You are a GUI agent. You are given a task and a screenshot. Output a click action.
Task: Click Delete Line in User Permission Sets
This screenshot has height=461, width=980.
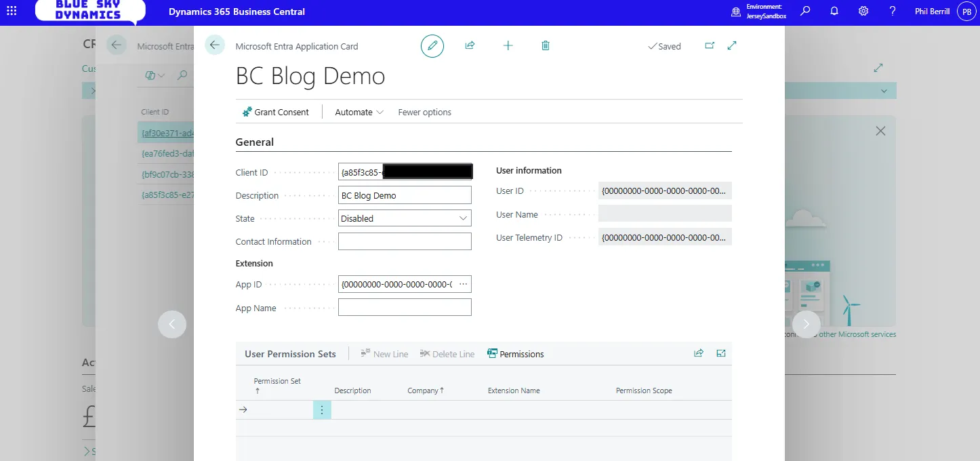point(447,354)
